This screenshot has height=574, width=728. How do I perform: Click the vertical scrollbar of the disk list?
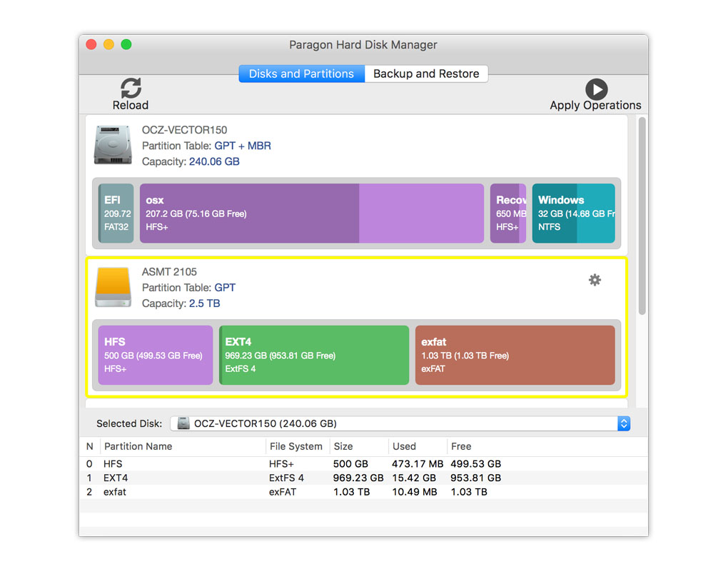(x=642, y=216)
